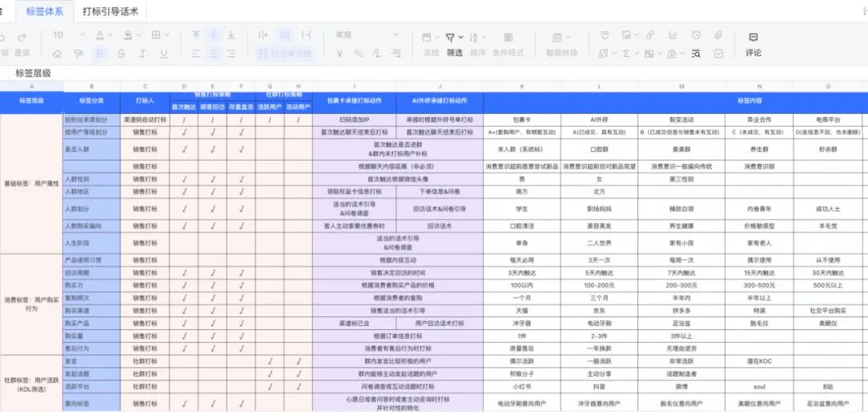Click the clear format eraser icon
Image resolution: width=868 pixels, height=412 pixels.
(x=56, y=54)
